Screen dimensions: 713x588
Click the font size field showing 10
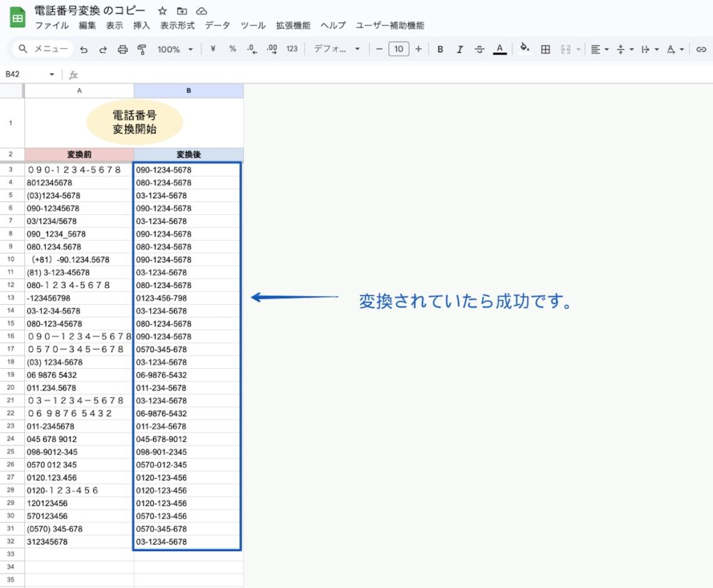(399, 49)
